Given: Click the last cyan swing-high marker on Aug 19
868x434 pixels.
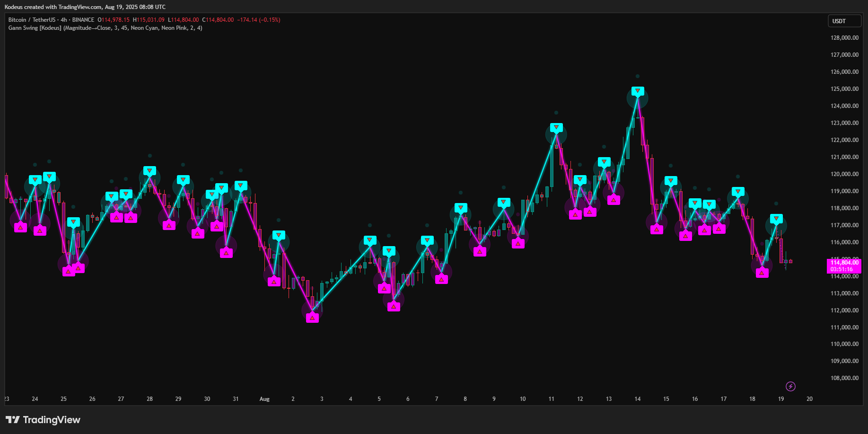Looking at the screenshot, I should click(x=776, y=219).
